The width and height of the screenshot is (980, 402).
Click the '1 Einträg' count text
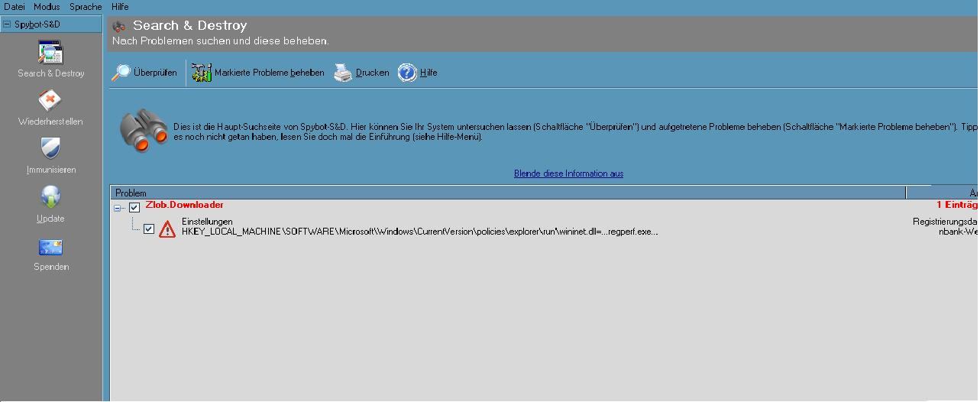tap(957, 205)
